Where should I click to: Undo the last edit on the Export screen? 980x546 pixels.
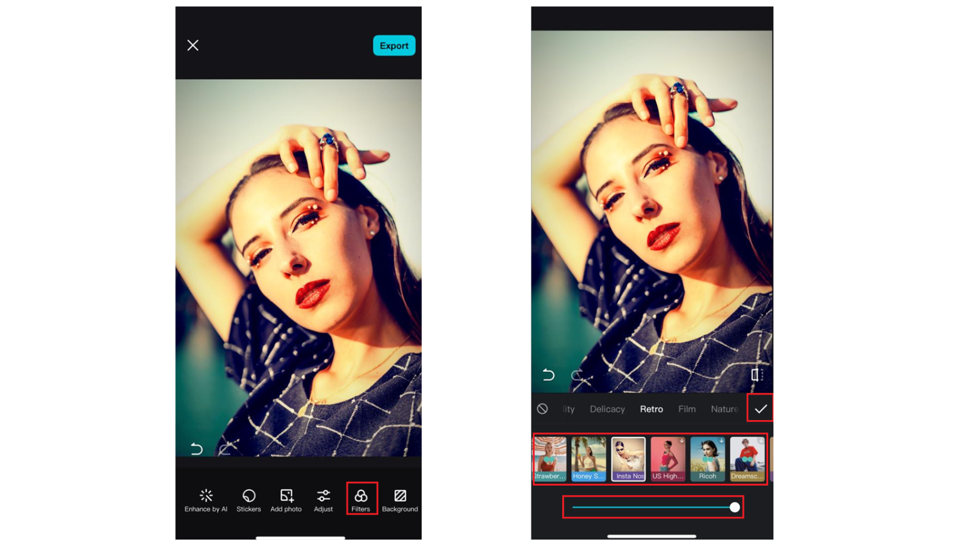click(x=196, y=448)
